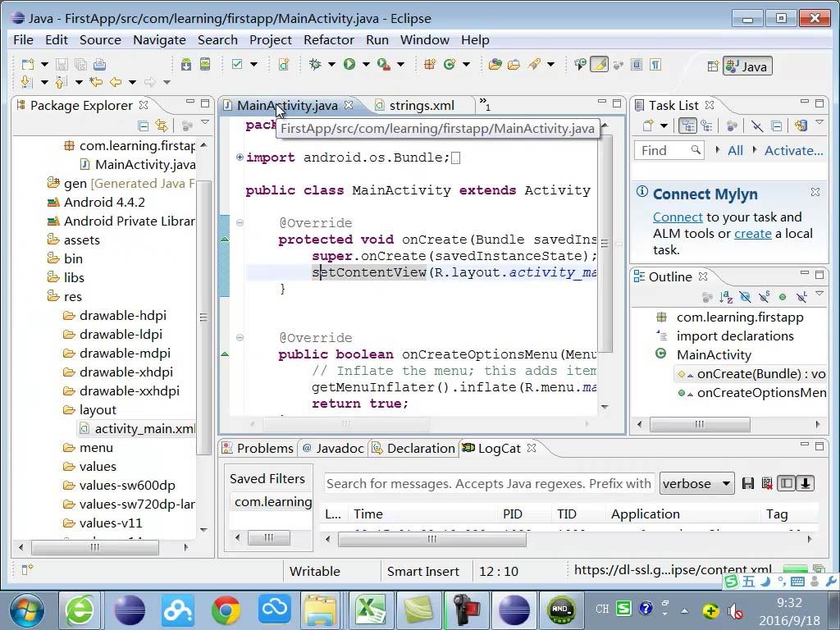Collapse the onCreate method fold marker

(x=240, y=223)
